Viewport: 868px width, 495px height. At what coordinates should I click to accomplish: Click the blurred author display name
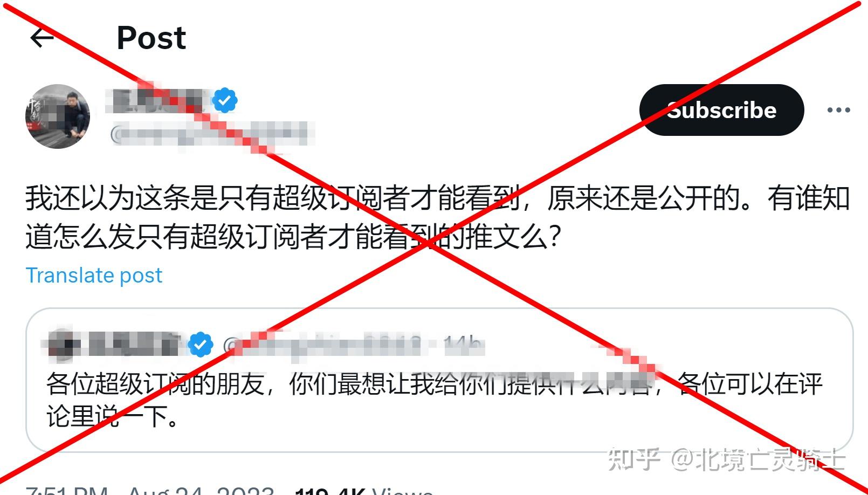point(156,100)
